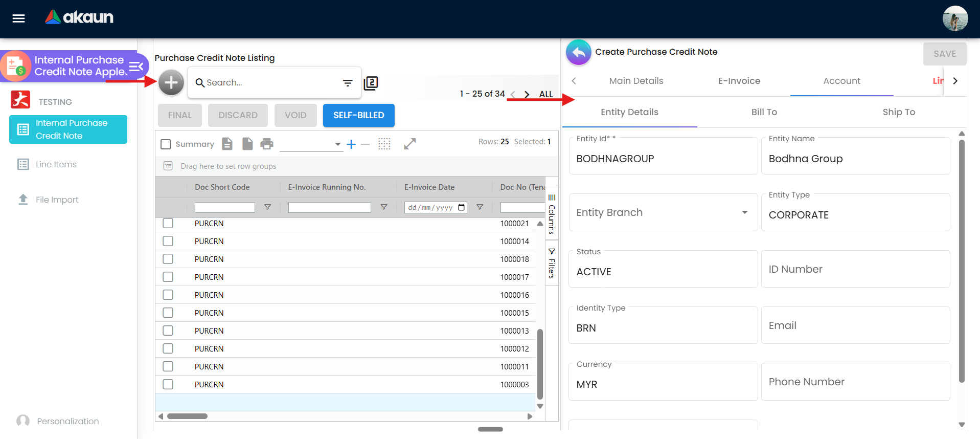Expand the listing to fullscreen
Viewport: 980px width, 439px height.
pos(410,144)
